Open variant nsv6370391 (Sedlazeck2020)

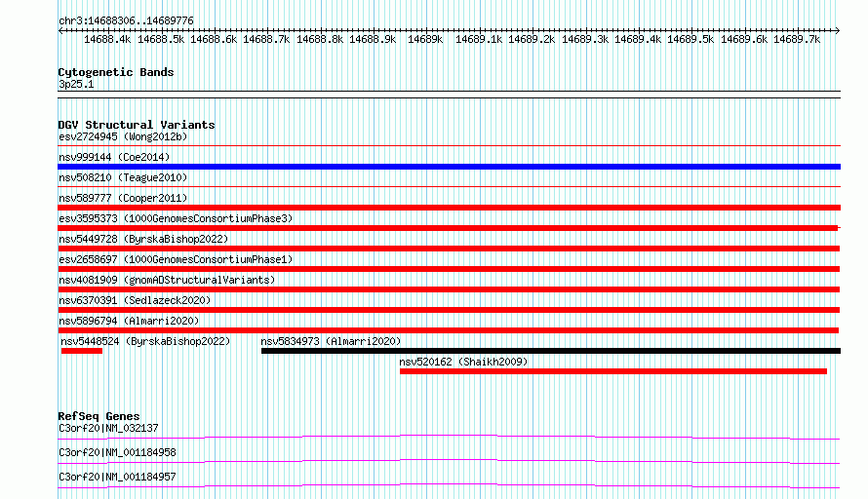(x=135, y=300)
